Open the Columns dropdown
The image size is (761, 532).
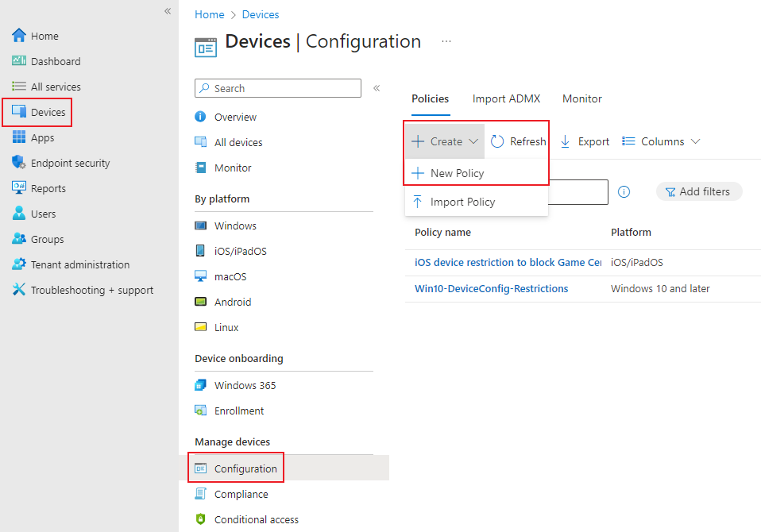661,141
